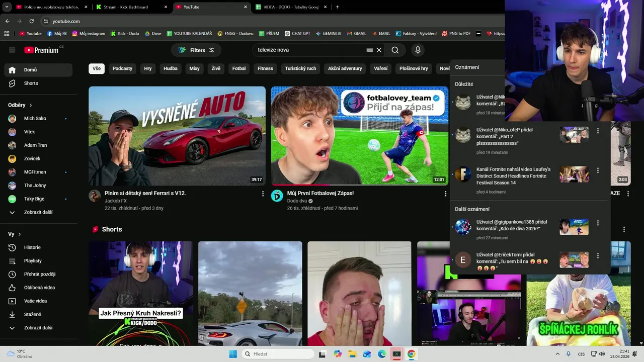Select the Fotbal filter chip
Screen dimensions: 644x362
point(239,68)
